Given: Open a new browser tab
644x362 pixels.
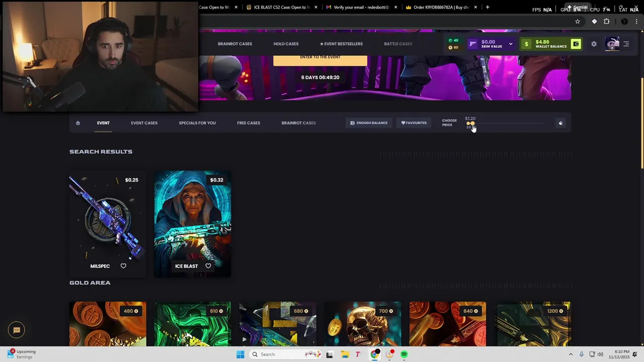Looking at the screenshot, I should pyautogui.click(x=487, y=7).
